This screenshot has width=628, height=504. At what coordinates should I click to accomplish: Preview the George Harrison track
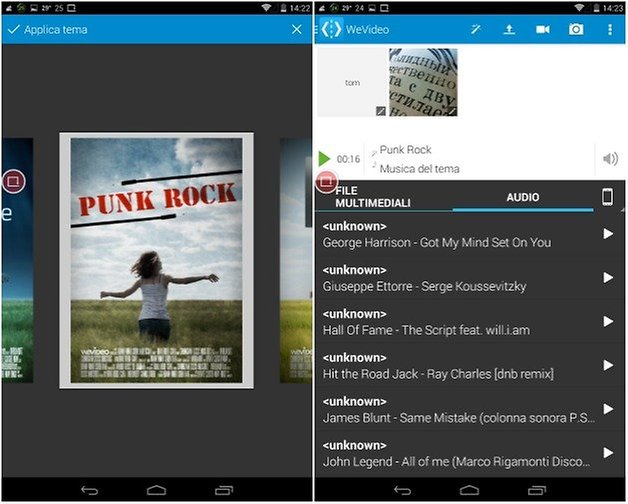click(608, 234)
